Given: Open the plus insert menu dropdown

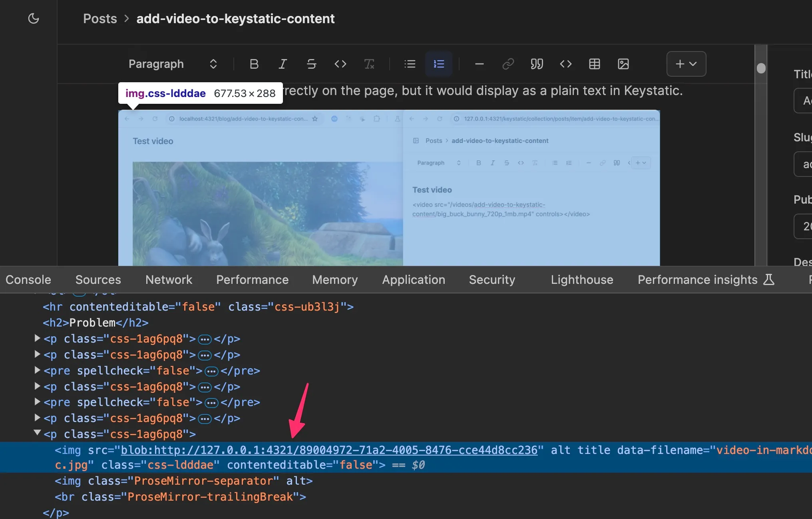Looking at the screenshot, I should click(686, 64).
